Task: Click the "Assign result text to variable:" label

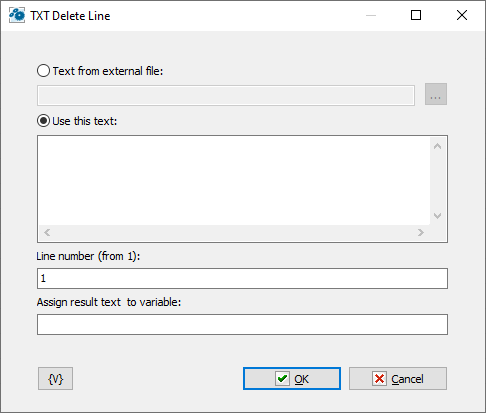Action: point(109,302)
